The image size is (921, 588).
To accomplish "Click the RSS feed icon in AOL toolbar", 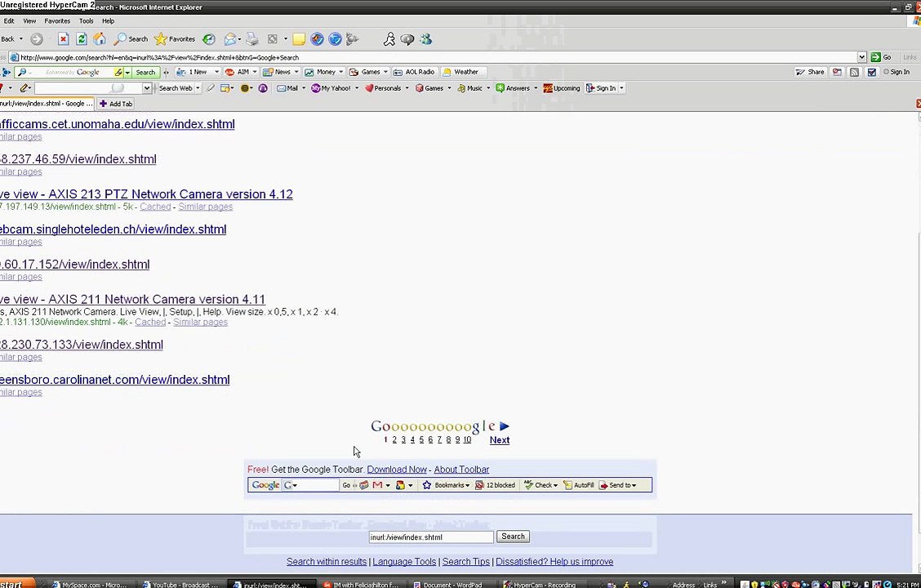I will tap(855, 72).
